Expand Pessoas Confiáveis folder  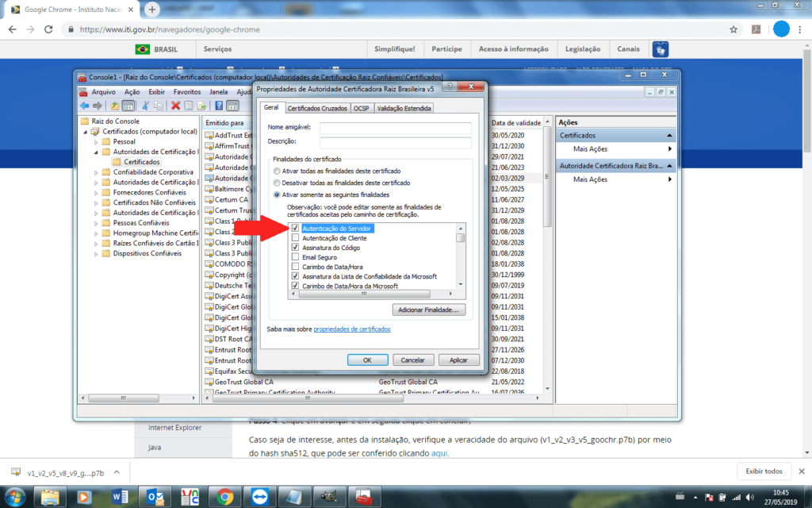[x=96, y=223]
